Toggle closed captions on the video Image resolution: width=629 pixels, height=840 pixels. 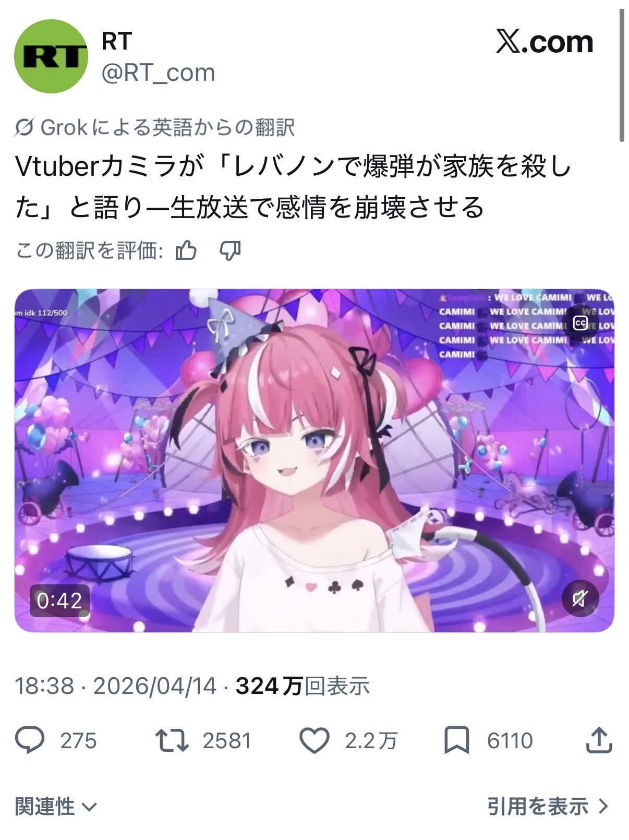580,323
